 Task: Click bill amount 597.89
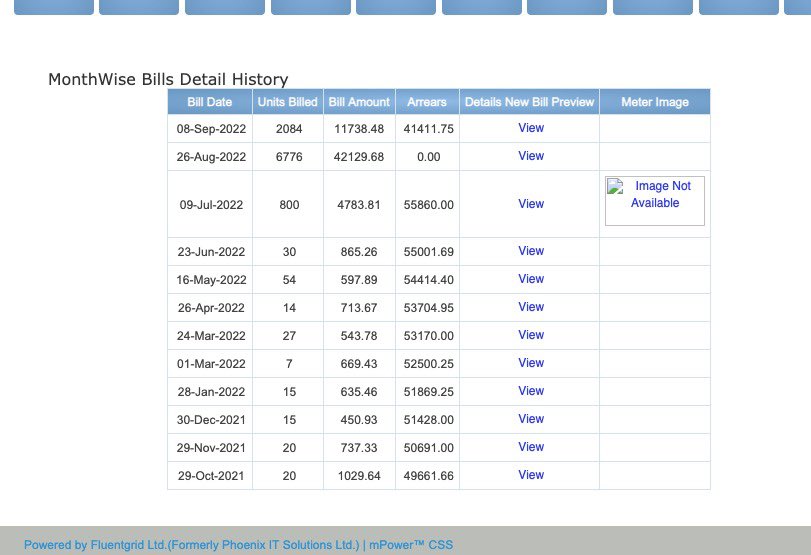pos(359,280)
